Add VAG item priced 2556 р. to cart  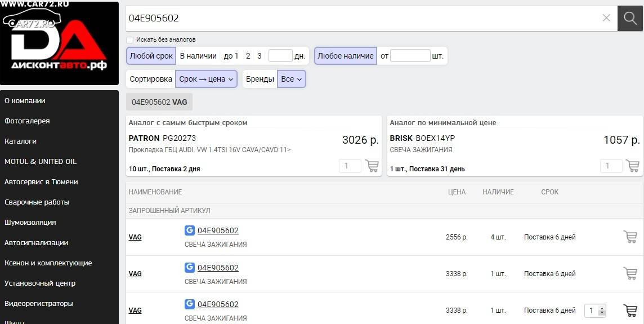tap(630, 237)
